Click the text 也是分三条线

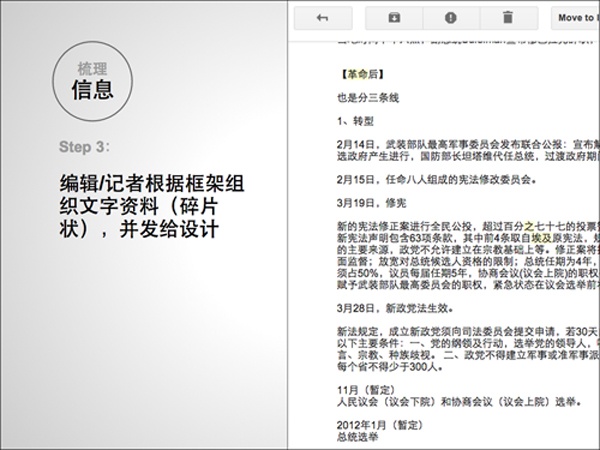(368, 98)
